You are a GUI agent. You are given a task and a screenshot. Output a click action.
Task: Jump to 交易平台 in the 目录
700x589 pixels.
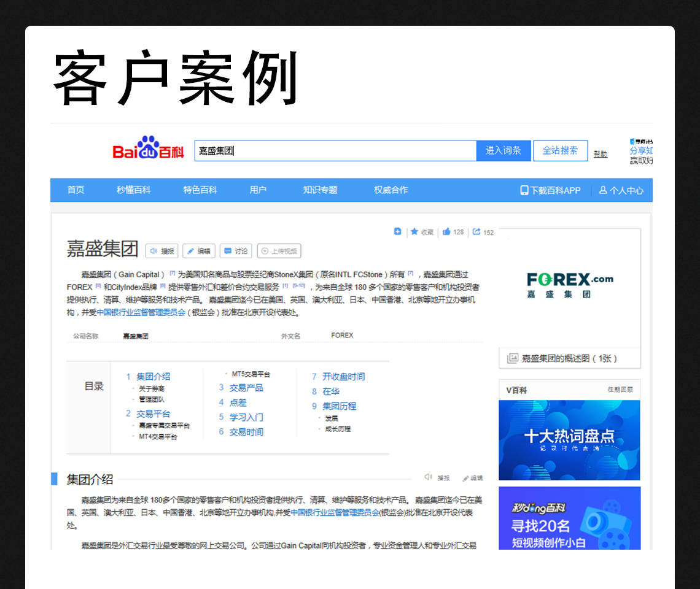(153, 414)
